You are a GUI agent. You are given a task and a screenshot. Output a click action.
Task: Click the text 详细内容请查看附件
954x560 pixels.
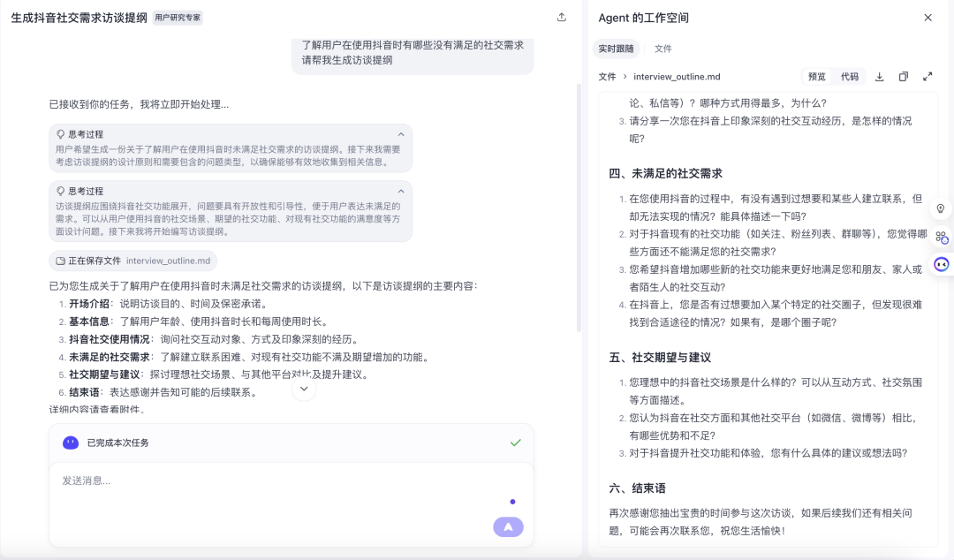pos(97,410)
